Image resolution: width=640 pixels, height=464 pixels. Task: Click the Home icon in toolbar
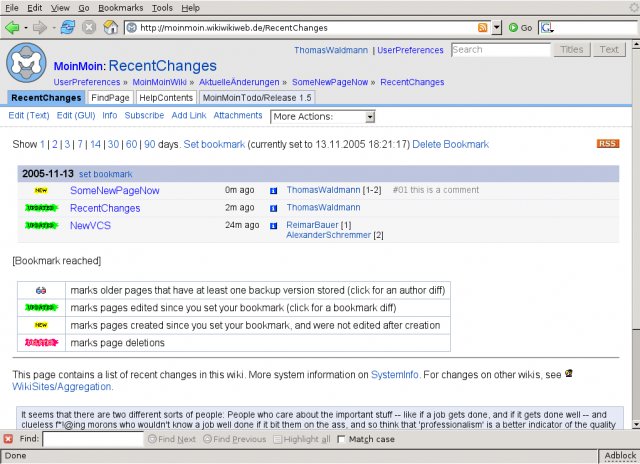pyautogui.click(x=108, y=27)
